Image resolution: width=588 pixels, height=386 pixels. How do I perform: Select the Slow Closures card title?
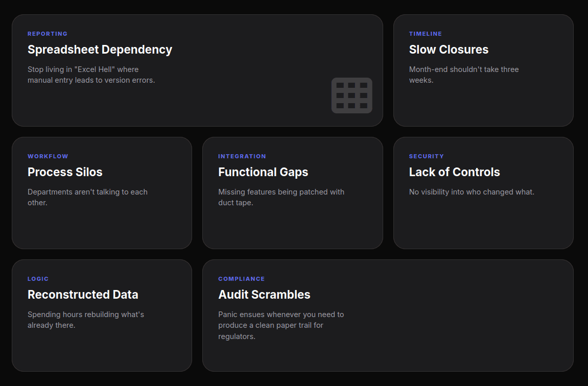point(449,50)
